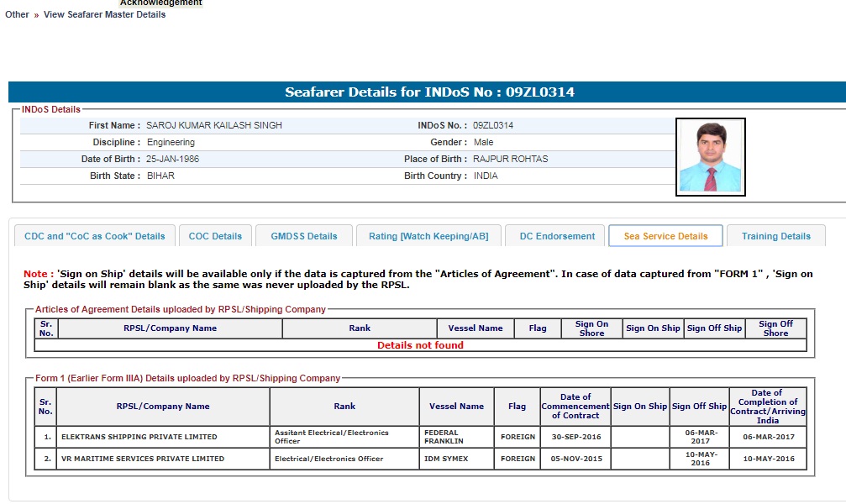This screenshot has height=504, width=846.
Task: Select the VR MARITIME SERVICES PRIVATE LIMITED row
Action: click(142, 459)
